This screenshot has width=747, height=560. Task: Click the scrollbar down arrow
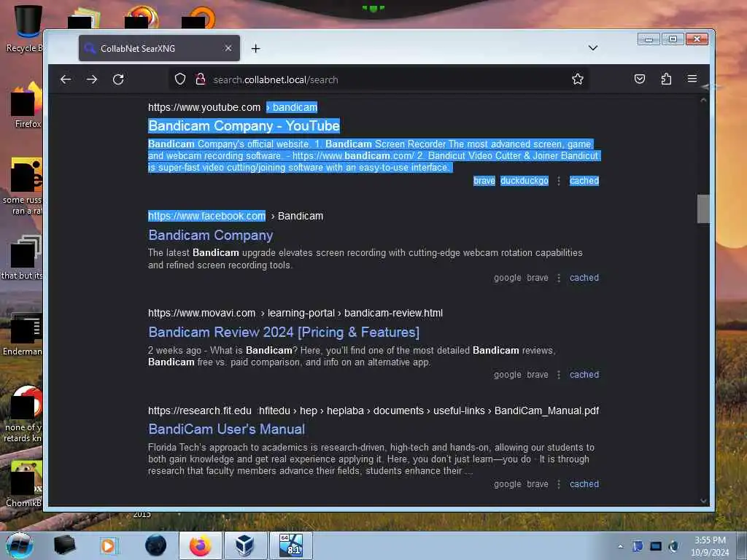703,500
